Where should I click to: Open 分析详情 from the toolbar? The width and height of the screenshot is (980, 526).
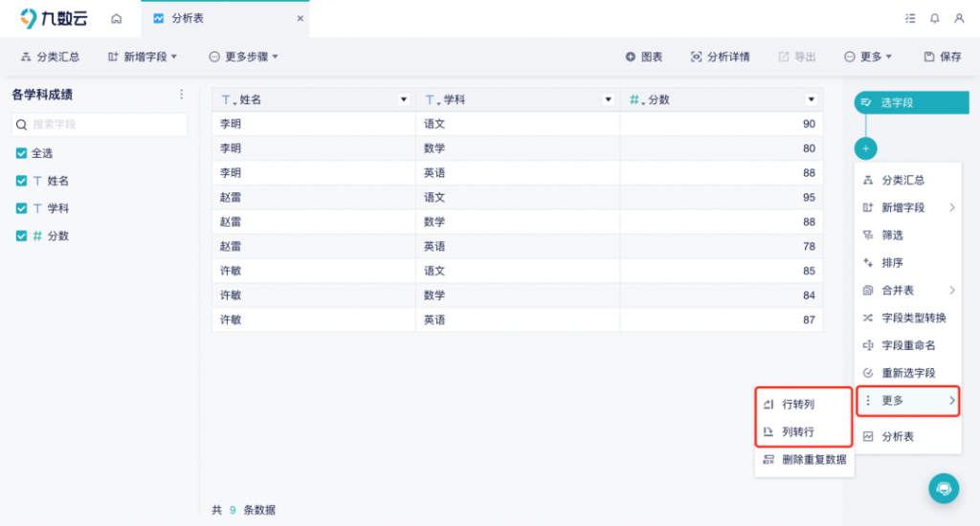(720, 57)
